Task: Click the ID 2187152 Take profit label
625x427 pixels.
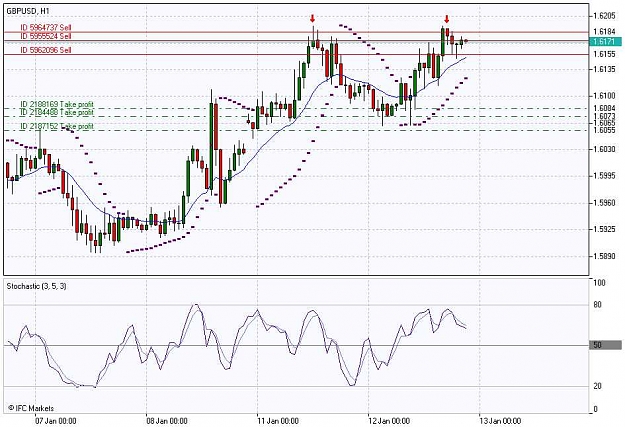Action: 57,126
